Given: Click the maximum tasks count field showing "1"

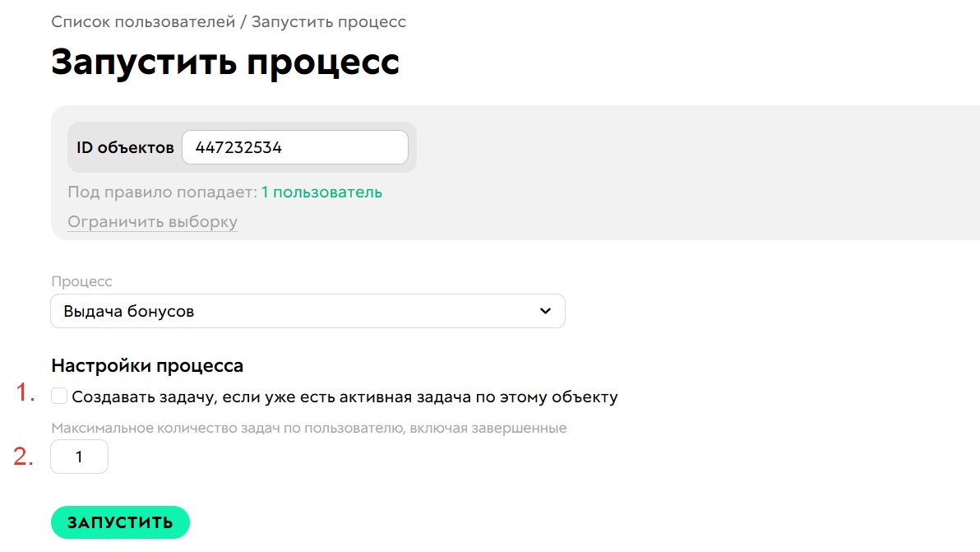Looking at the screenshot, I should click(79, 457).
